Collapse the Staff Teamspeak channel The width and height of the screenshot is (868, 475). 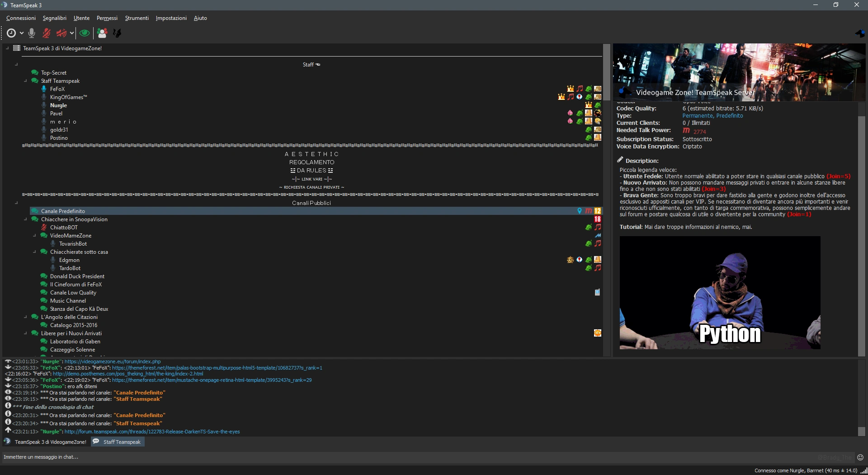25,81
